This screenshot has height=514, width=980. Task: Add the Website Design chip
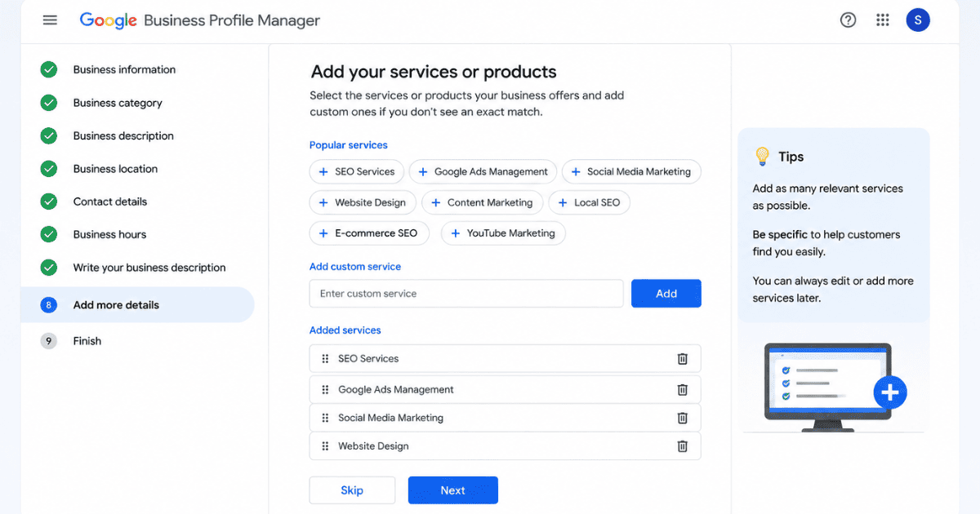pos(363,203)
